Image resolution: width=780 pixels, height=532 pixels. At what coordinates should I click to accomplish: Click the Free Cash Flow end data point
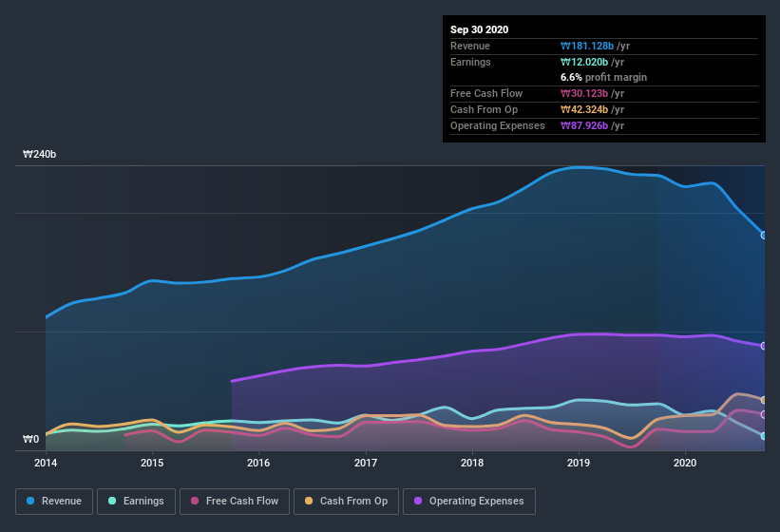(764, 414)
